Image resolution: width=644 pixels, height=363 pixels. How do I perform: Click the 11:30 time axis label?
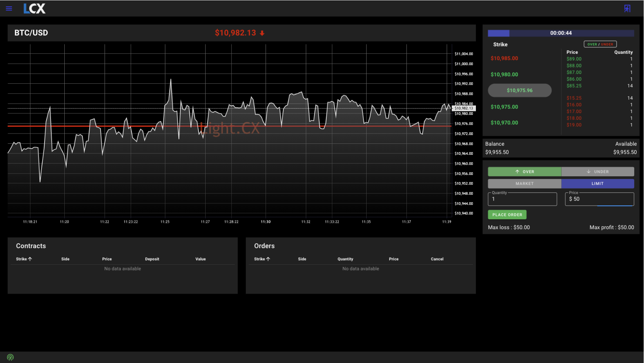[266, 222]
